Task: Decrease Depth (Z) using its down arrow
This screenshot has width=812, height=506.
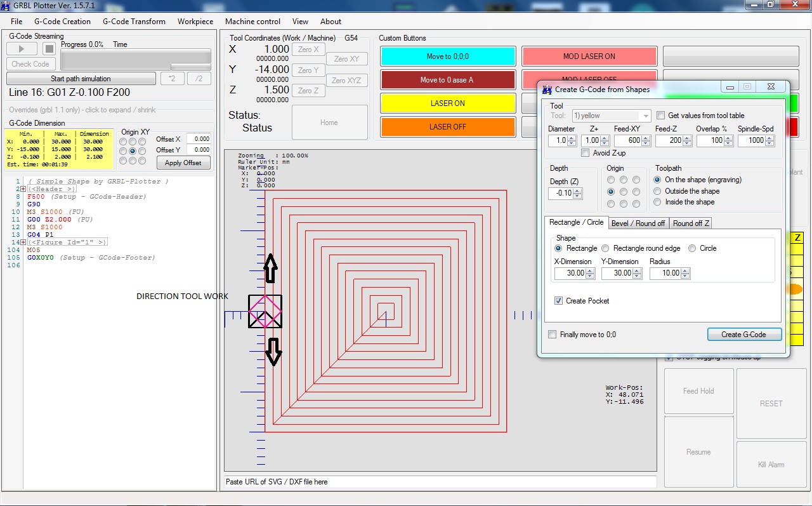Action: 577,196
